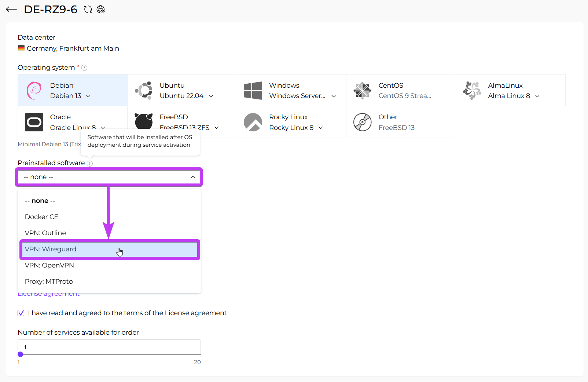Click the DE-RZ9-6 page title
588x382 pixels.
51,10
